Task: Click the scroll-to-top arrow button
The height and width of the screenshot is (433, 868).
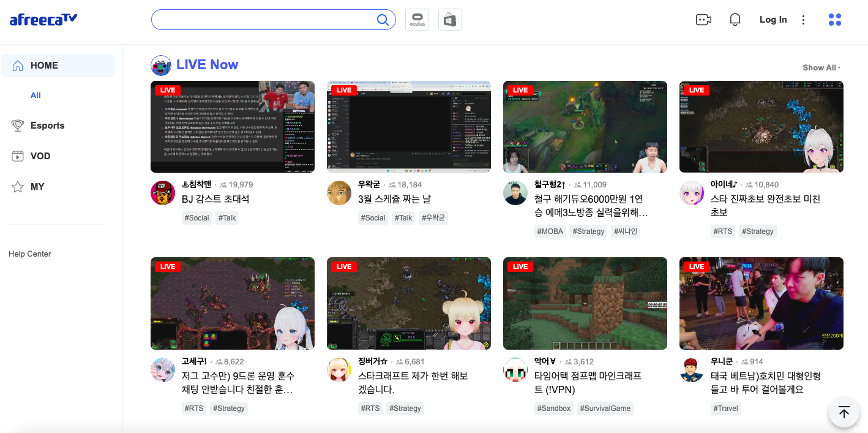Action: (844, 413)
